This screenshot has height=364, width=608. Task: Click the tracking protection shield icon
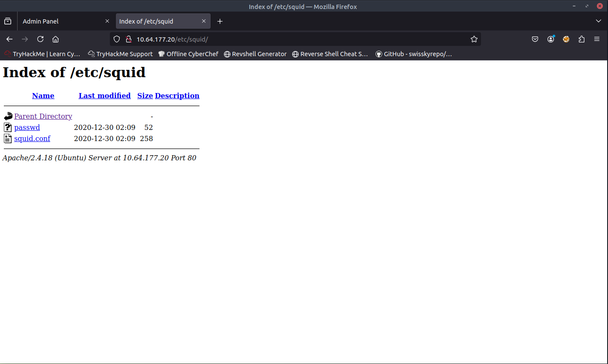pos(117,39)
